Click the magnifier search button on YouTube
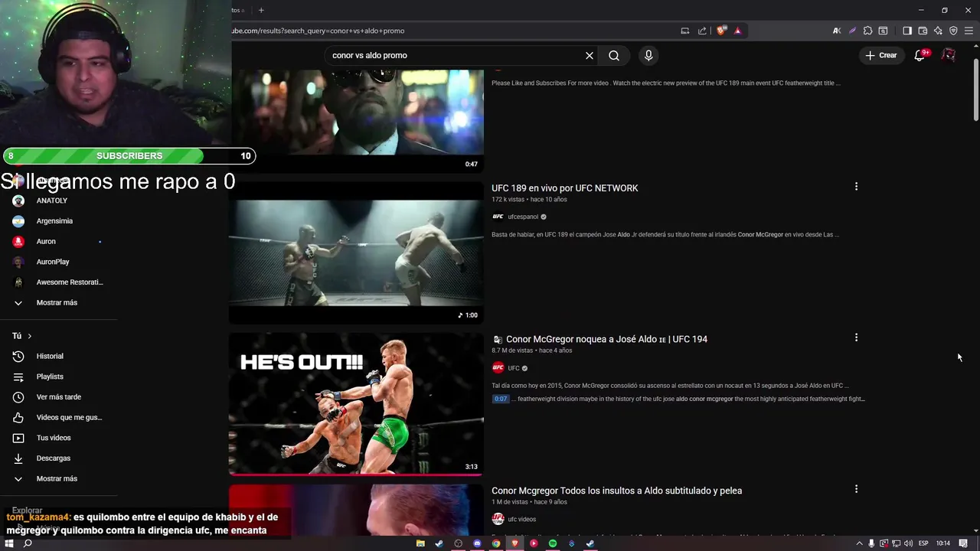Image resolution: width=980 pixels, height=551 pixels. pos(614,55)
